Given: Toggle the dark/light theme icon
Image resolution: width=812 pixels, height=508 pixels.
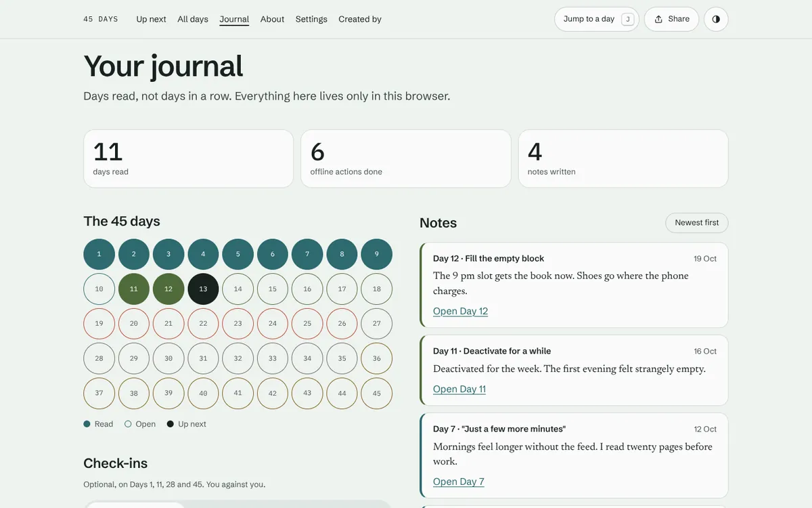Looking at the screenshot, I should [x=716, y=19].
